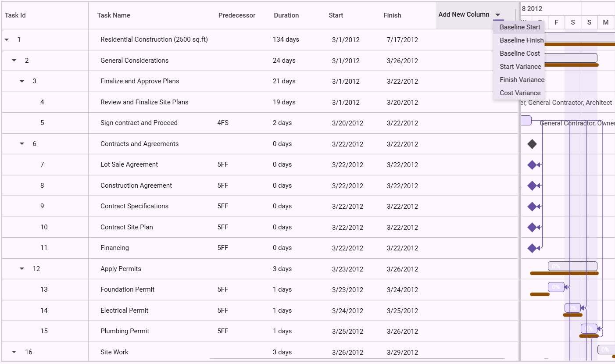
Task: Click the Contracts and Agreements milestone diamond
Action: 532,144
